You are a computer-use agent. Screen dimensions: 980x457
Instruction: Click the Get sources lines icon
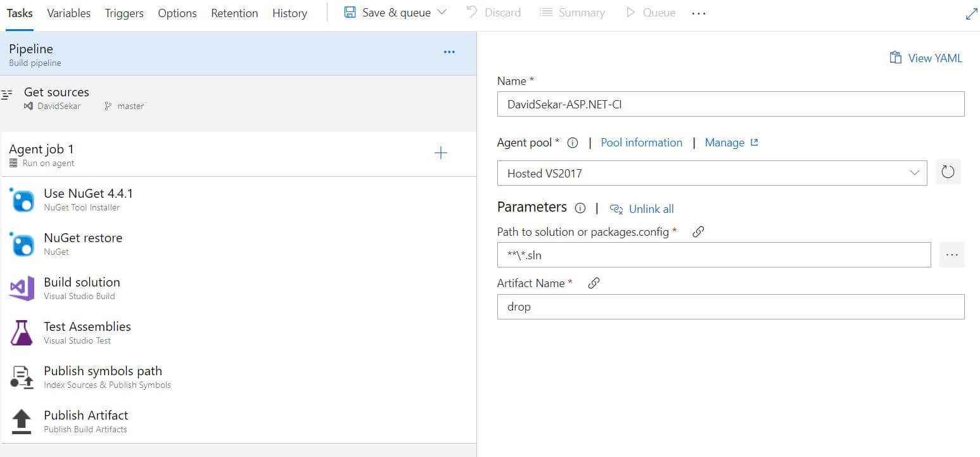7,95
